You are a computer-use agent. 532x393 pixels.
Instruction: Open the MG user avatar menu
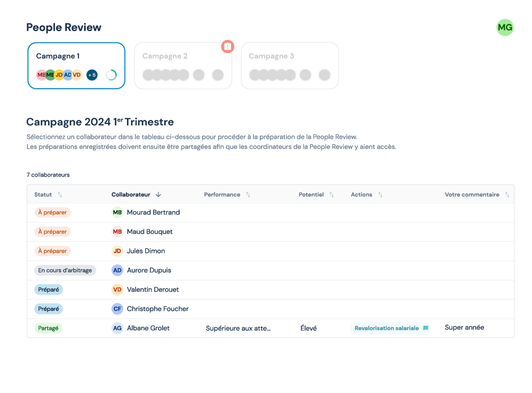pos(505,28)
